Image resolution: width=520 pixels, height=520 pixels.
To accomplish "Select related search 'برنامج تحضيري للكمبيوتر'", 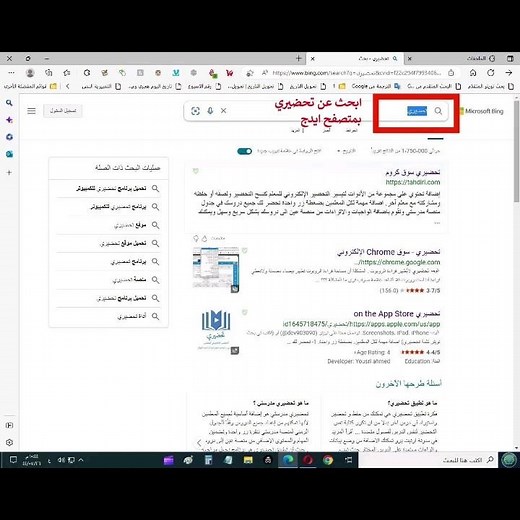I will coord(108,207).
